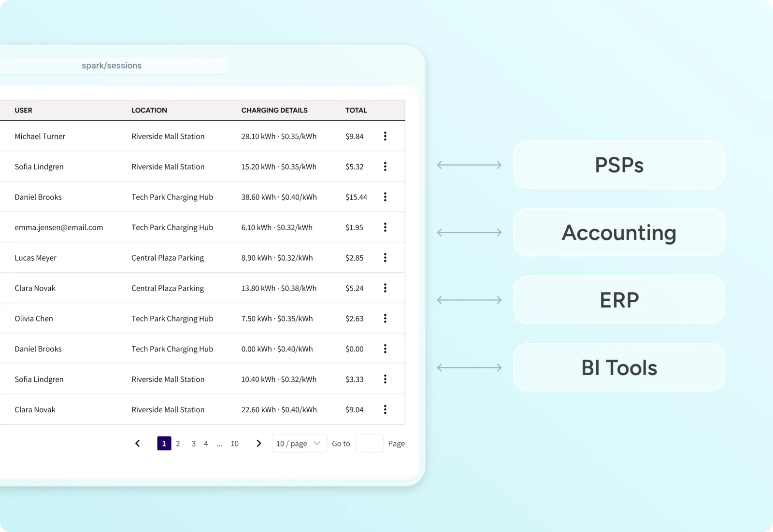Image resolution: width=773 pixels, height=532 pixels.
Task: Jump to page 10 in pagination
Action: pos(234,444)
